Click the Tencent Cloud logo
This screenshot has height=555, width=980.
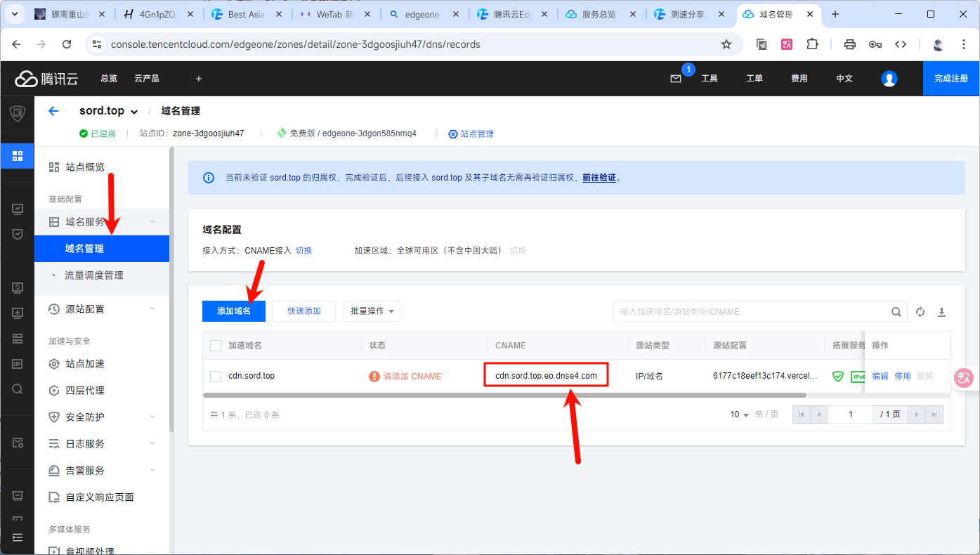click(x=46, y=79)
